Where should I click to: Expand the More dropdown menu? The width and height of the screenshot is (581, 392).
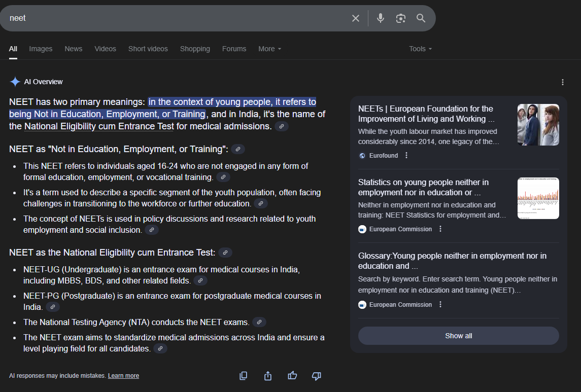[270, 49]
